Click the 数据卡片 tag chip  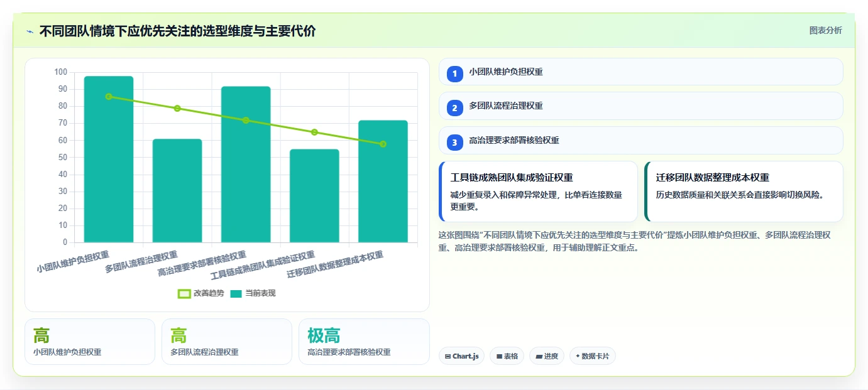[x=593, y=356]
